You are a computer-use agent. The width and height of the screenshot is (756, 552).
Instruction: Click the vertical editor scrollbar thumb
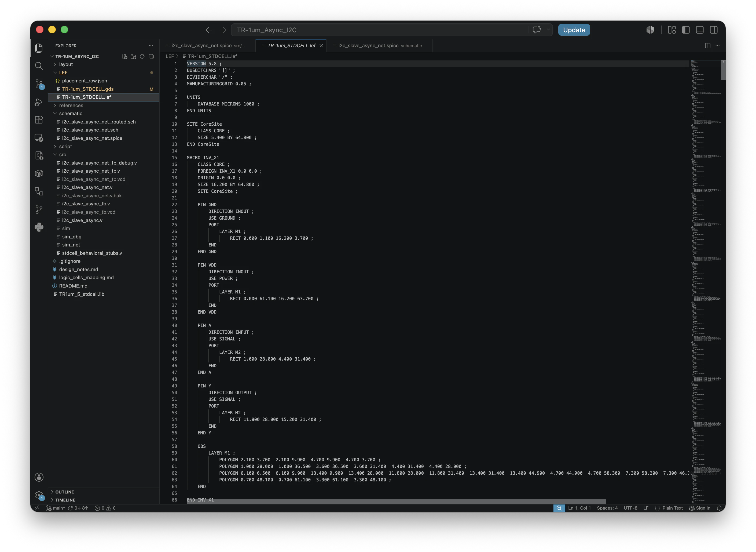(x=723, y=70)
